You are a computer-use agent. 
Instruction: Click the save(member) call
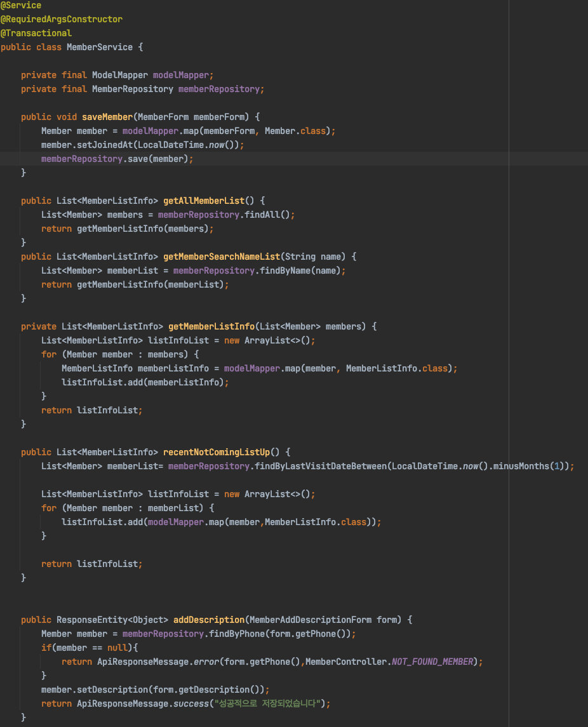coord(158,159)
